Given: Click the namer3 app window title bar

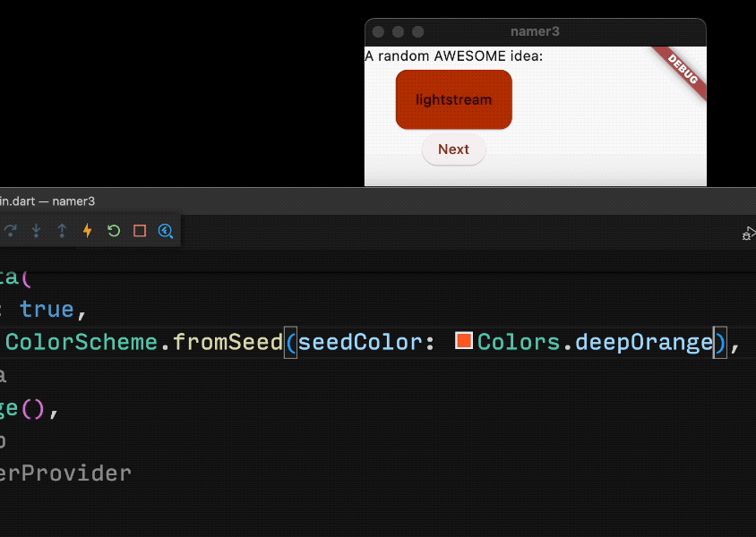Looking at the screenshot, I should tap(535, 31).
